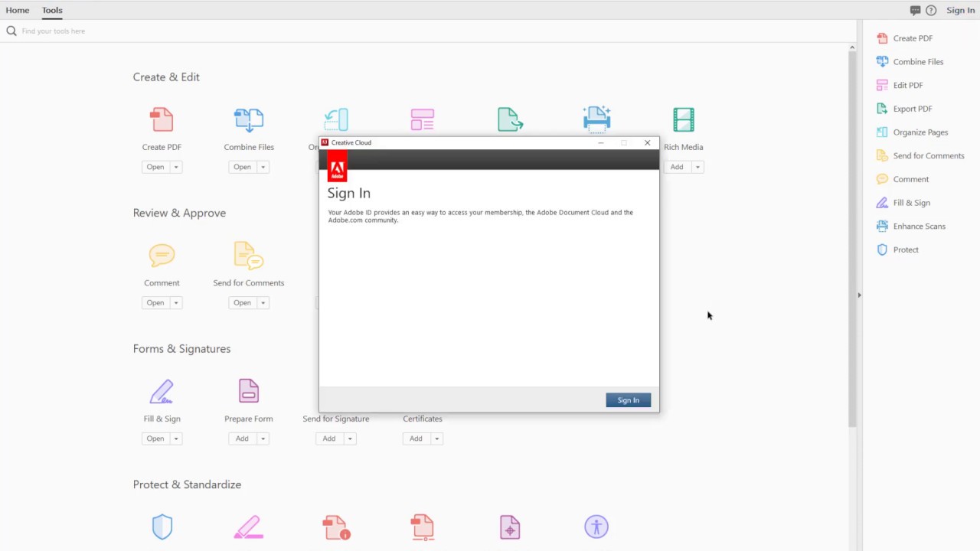The height and width of the screenshot is (551, 980).
Task: Collapse the right pane using the arrow handle
Action: 859,295
